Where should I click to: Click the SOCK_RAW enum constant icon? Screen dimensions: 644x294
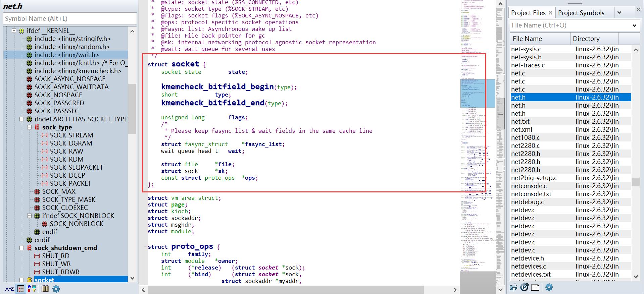(x=44, y=151)
